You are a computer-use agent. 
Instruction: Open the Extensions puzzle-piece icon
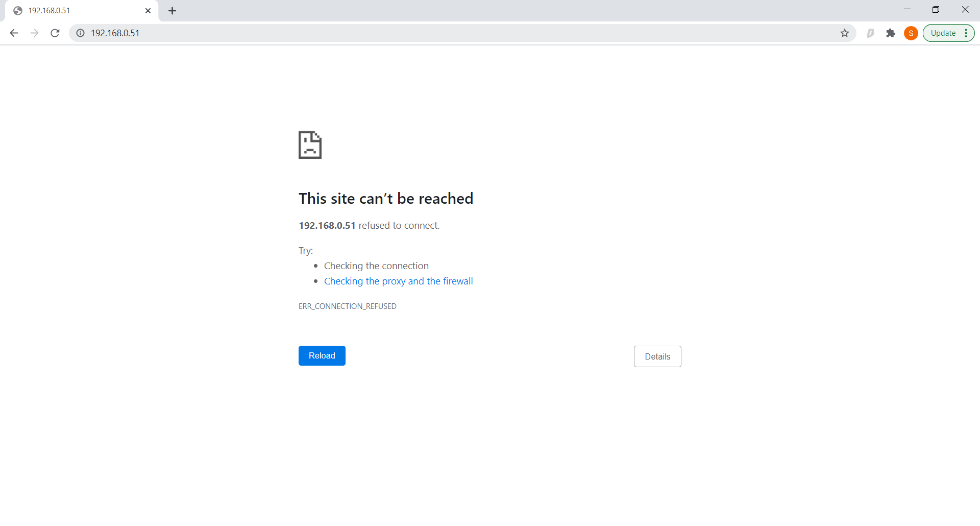coord(891,33)
